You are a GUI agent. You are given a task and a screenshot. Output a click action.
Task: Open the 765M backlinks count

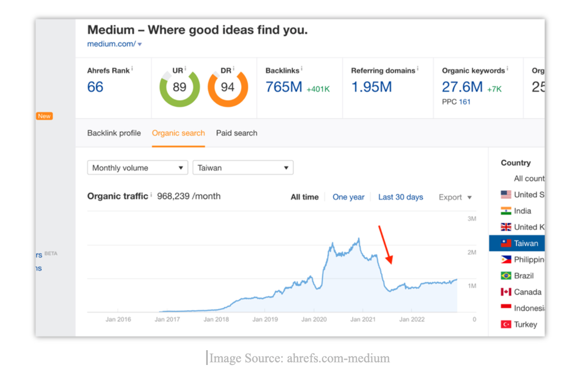click(x=284, y=87)
